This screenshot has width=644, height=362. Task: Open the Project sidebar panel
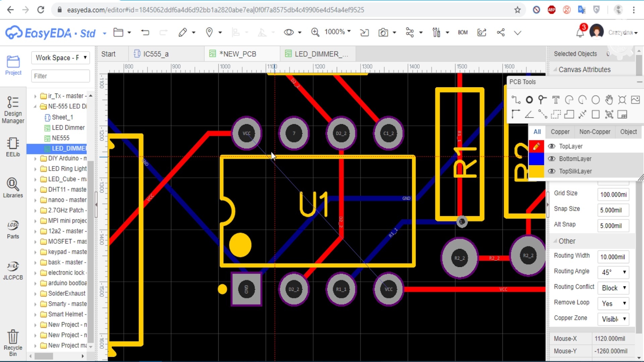click(13, 65)
